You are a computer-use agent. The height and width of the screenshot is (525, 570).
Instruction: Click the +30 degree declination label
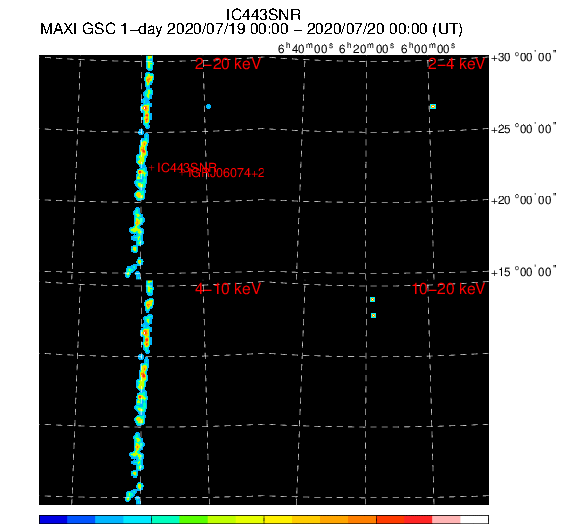(523, 57)
